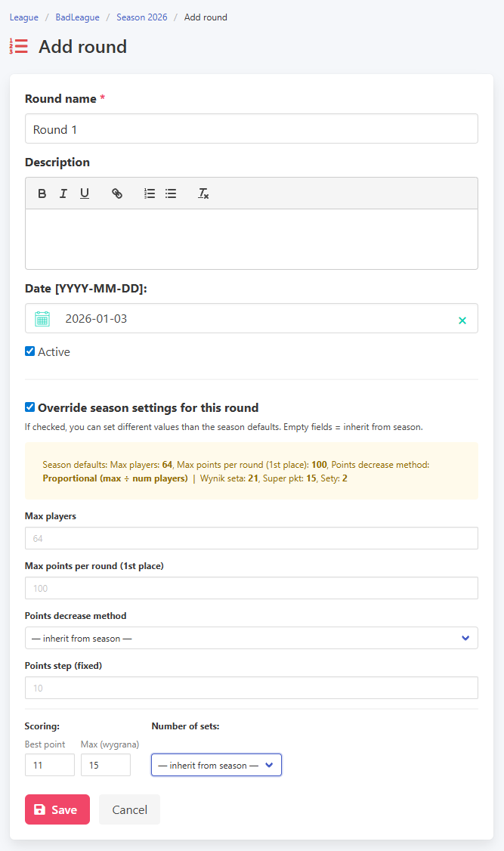Image resolution: width=504 pixels, height=851 pixels.
Task: Navigate to Season 2026 breadcrumb
Action: coord(141,17)
